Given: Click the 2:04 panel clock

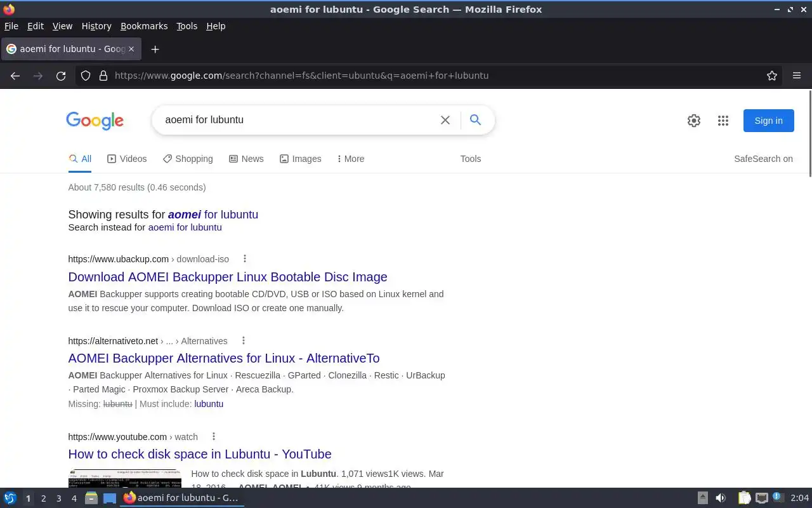Looking at the screenshot, I should click(799, 498).
